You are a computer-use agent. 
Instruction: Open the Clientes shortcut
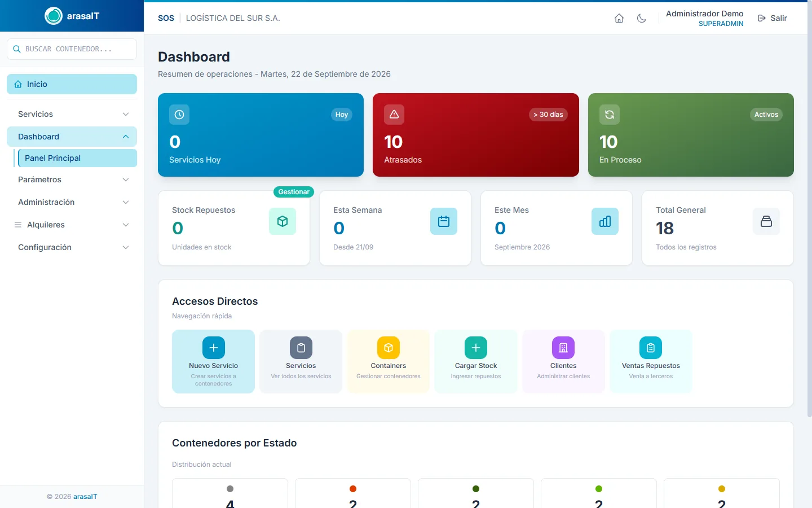tap(563, 361)
